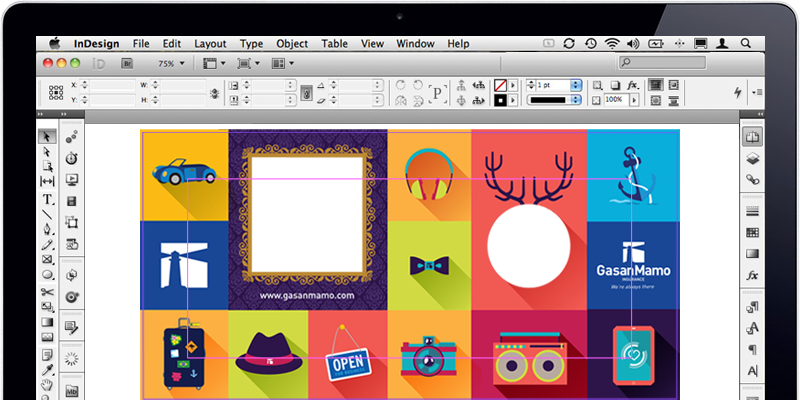Open the Layout menu
The height and width of the screenshot is (400, 800).
[x=210, y=44]
